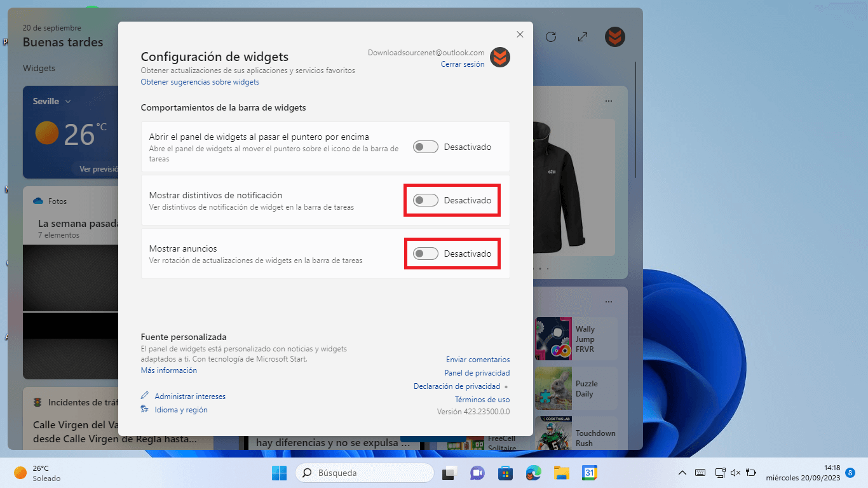Image resolution: width=868 pixels, height=488 pixels.
Task: Open more options on the jacket widget
Action: (x=609, y=101)
